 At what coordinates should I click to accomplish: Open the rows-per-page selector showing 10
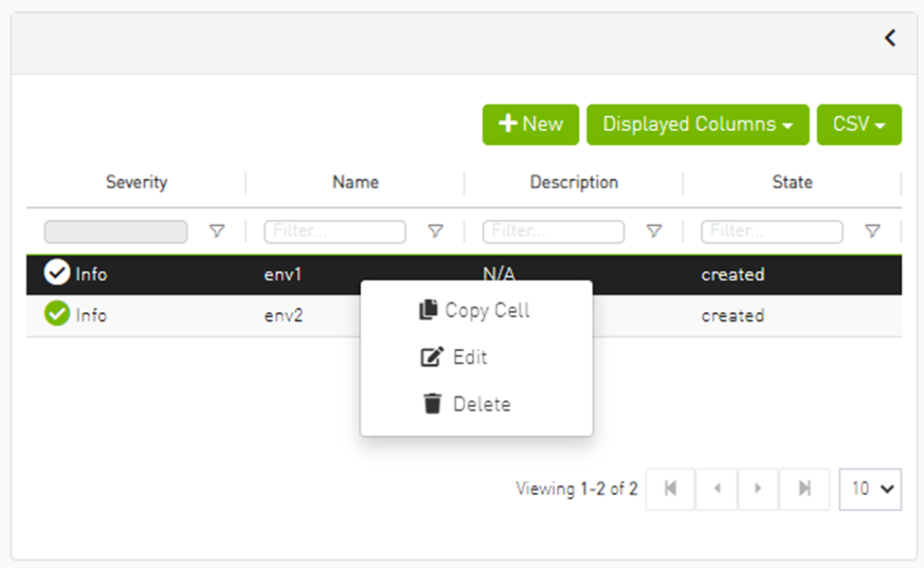tap(870, 488)
